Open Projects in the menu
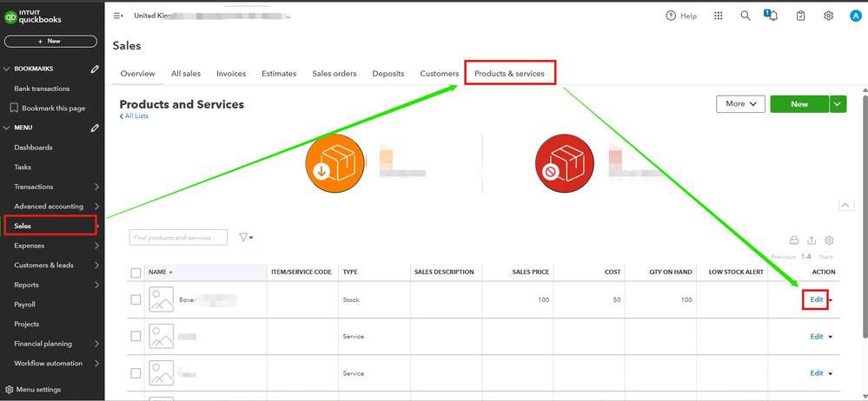The height and width of the screenshot is (401, 868). tap(27, 324)
